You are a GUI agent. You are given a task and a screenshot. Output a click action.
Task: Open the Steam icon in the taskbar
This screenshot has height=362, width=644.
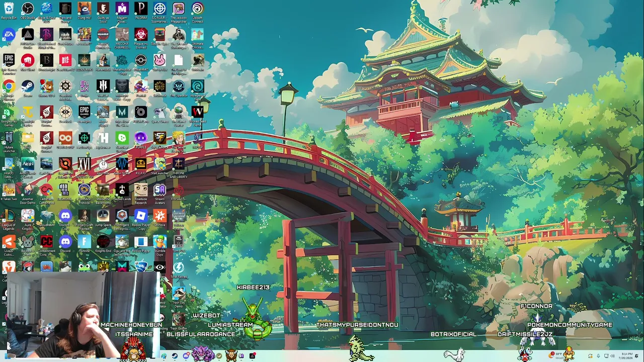tap(175, 356)
